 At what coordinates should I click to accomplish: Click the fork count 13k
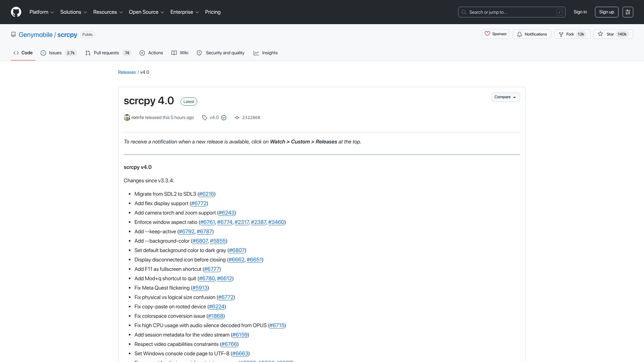(581, 34)
